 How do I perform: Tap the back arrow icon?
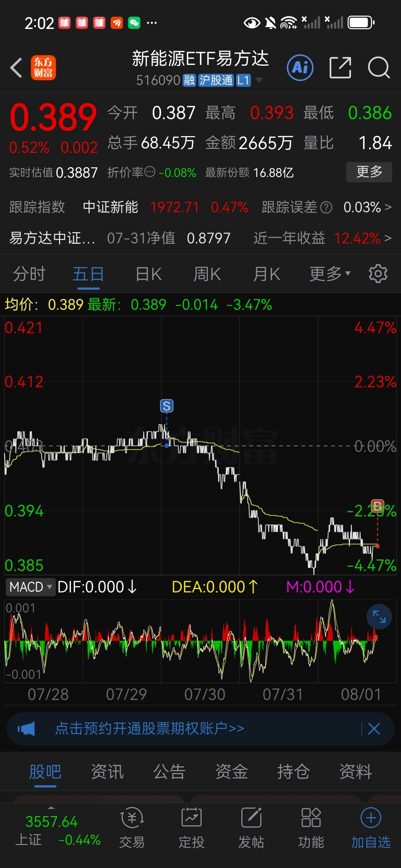click(16, 68)
